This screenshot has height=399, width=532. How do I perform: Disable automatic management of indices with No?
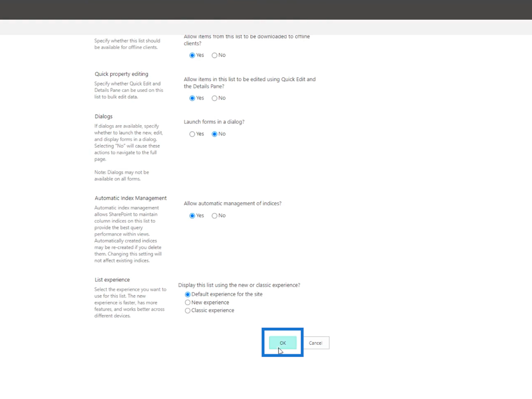(215, 216)
